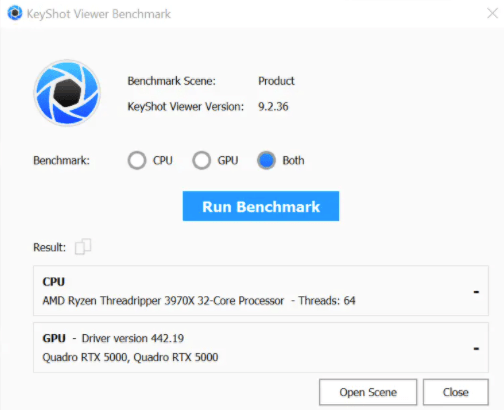Click the Benchmark Scene value Product
This screenshot has width=504, height=410.
[x=276, y=81]
